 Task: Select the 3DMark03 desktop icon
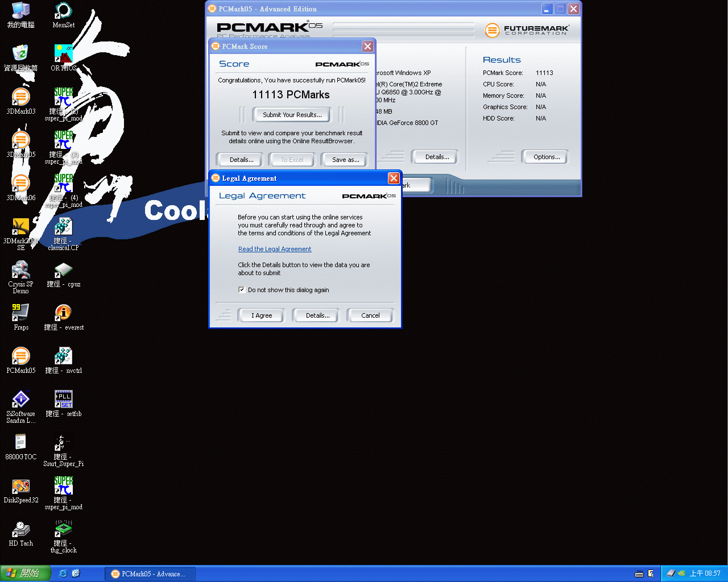click(21, 101)
